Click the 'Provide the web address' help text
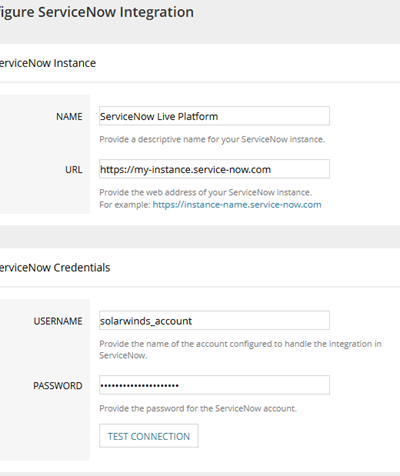 [x=206, y=192]
